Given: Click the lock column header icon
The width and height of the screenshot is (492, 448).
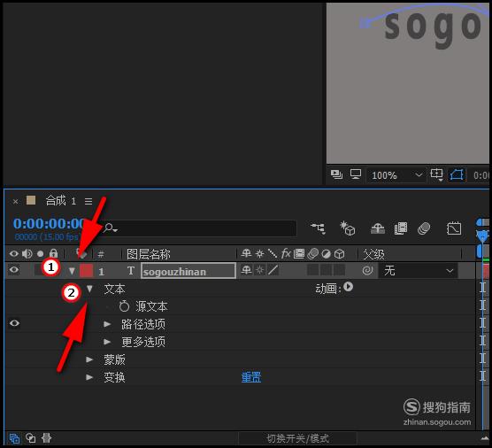Looking at the screenshot, I should (x=54, y=253).
